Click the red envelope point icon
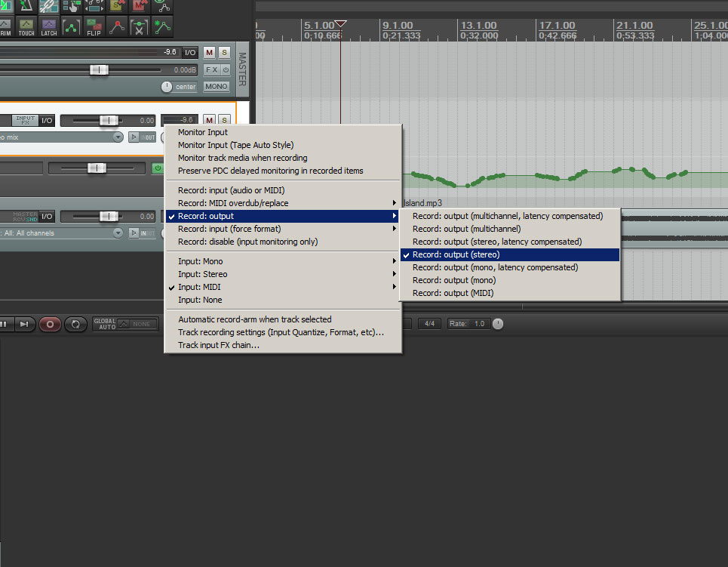Image resolution: width=728 pixels, height=567 pixels. 116,27
